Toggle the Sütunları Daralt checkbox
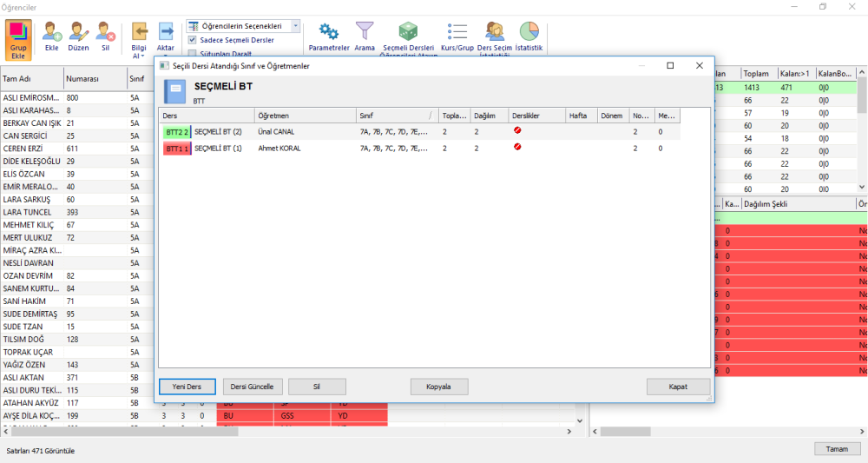 (x=192, y=54)
